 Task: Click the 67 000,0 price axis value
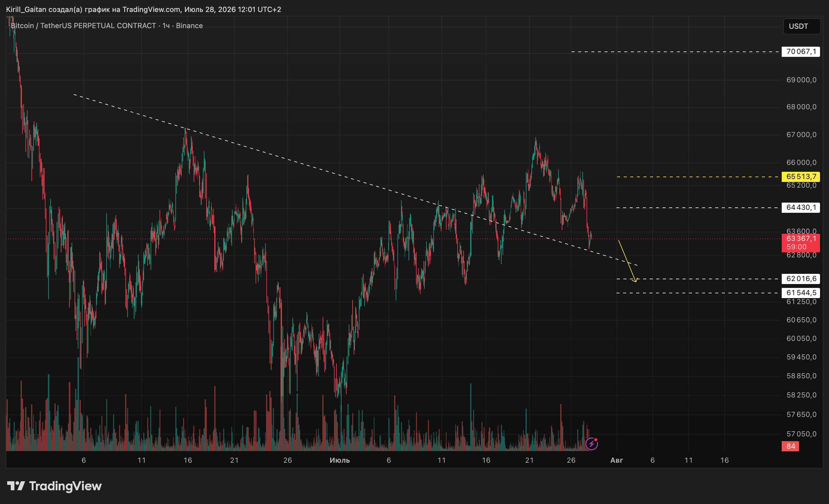[x=801, y=135]
